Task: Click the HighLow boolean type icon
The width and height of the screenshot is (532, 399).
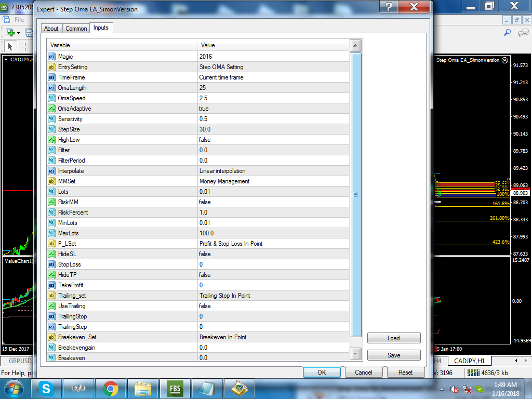Action: coord(51,140)
